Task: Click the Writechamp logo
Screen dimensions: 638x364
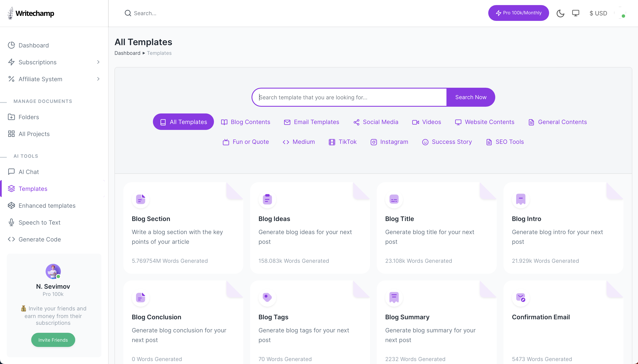Action: click(31, 13)
